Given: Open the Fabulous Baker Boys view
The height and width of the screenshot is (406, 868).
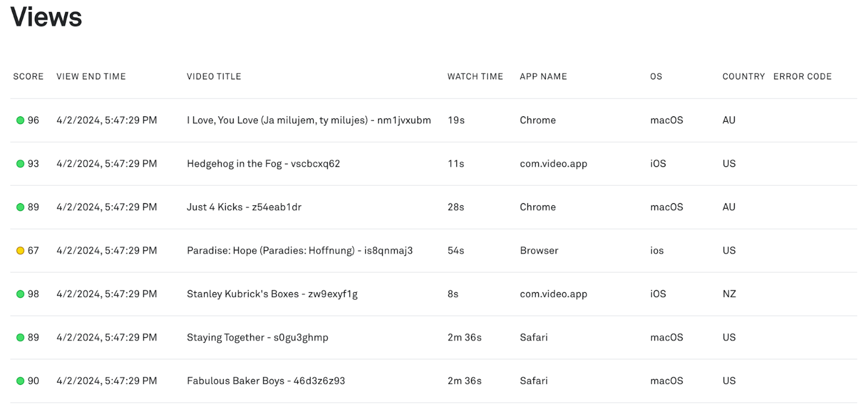Looking at the screenshot, I should (266, 381).
